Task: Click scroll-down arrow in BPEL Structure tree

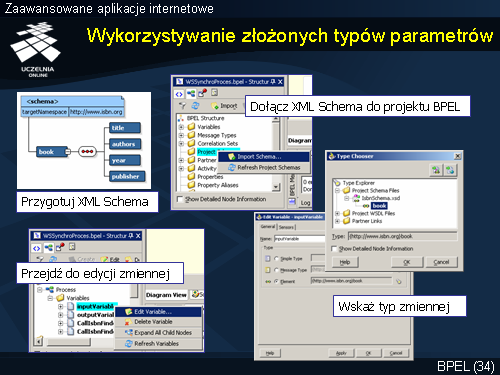Action: tap(276, 187)
